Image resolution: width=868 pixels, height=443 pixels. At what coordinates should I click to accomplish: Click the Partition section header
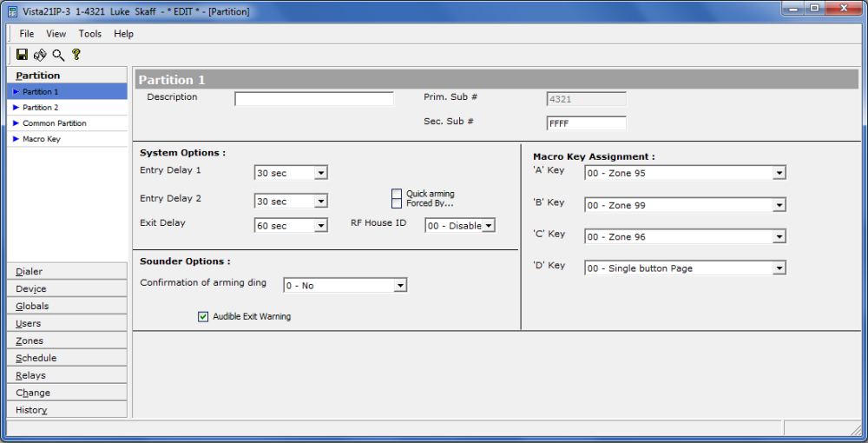[x=67, y=76]
